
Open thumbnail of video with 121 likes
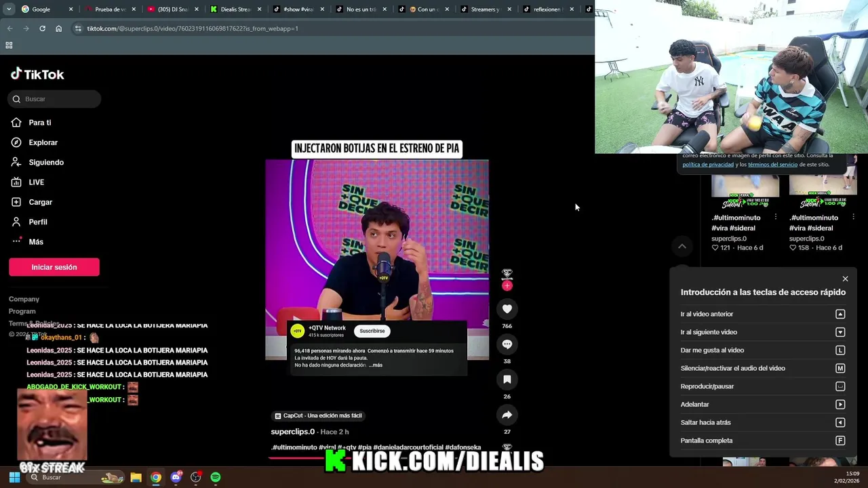click(745, 192)
